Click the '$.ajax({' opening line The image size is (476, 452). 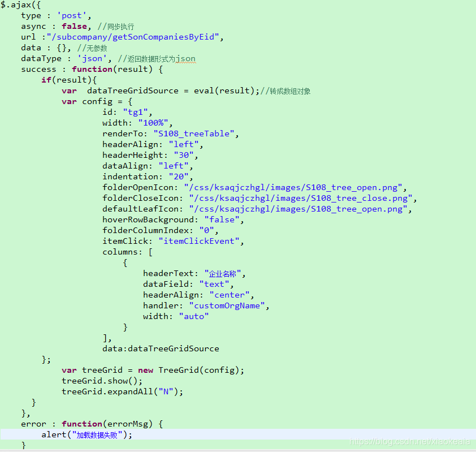coord(20,5)
